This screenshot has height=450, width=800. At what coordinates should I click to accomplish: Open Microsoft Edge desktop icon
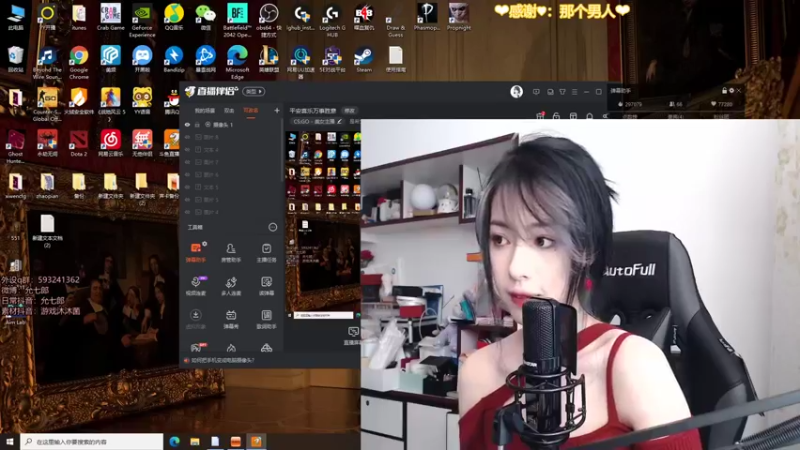237,62
